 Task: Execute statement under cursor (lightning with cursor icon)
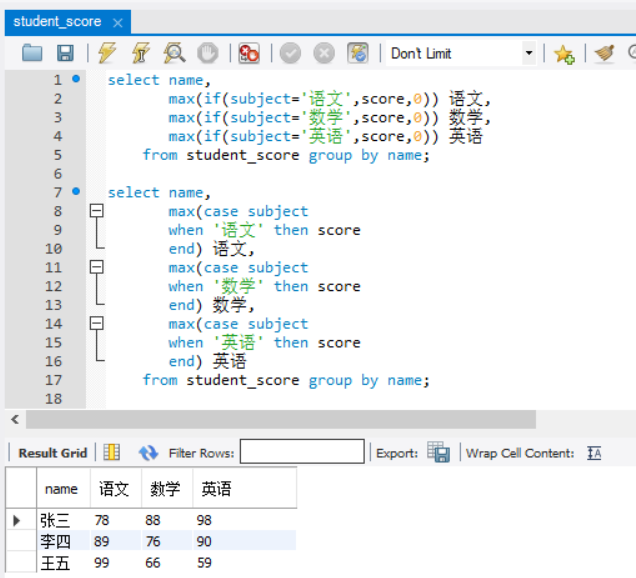tap(140, 53)
